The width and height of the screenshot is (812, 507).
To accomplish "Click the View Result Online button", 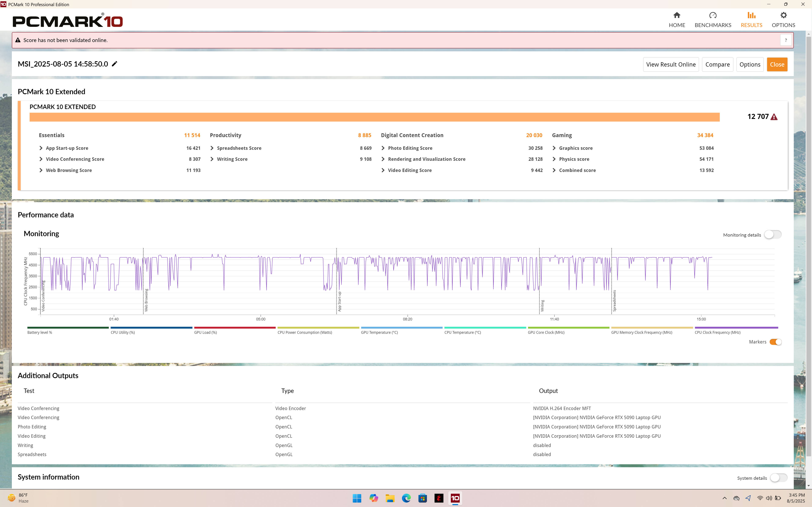I will click(671, 64).
